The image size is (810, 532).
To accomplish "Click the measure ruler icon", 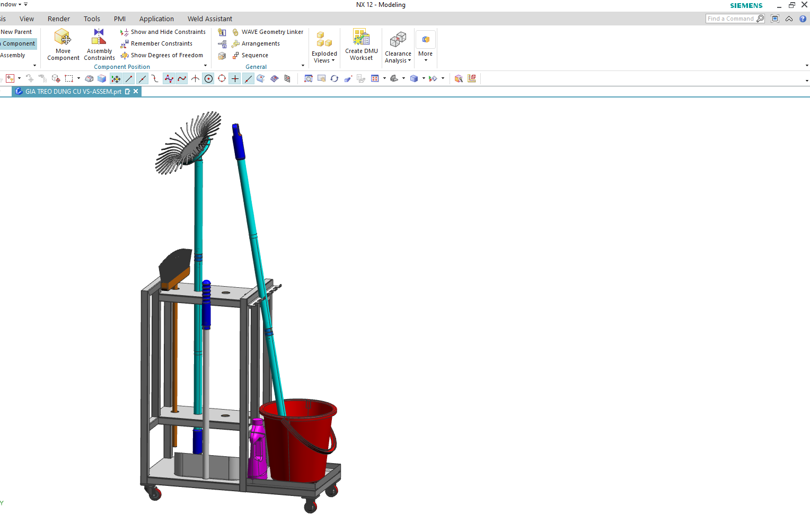I will tap(471, 78).
